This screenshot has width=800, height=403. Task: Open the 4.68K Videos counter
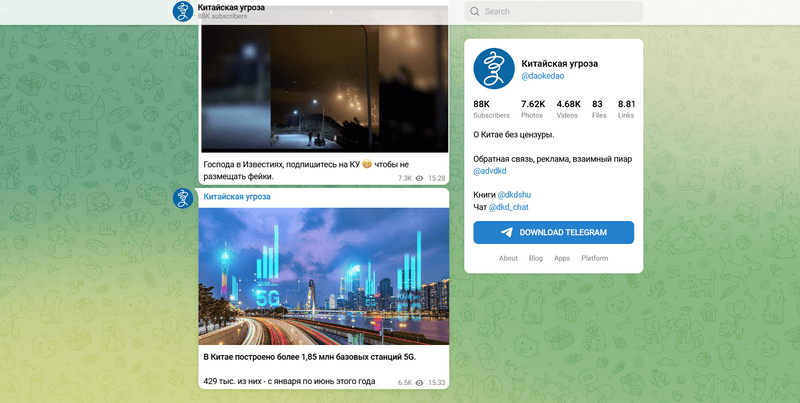[x=568, y=109]
